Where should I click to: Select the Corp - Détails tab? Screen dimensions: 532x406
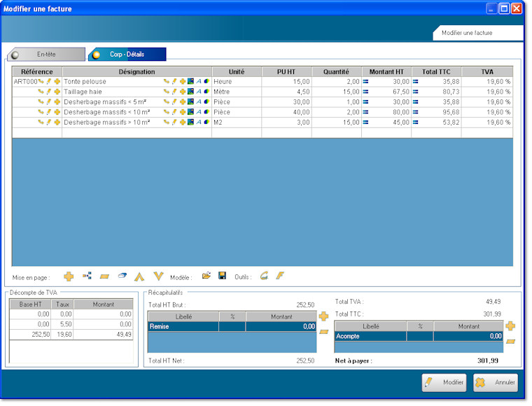click(127, 55)
